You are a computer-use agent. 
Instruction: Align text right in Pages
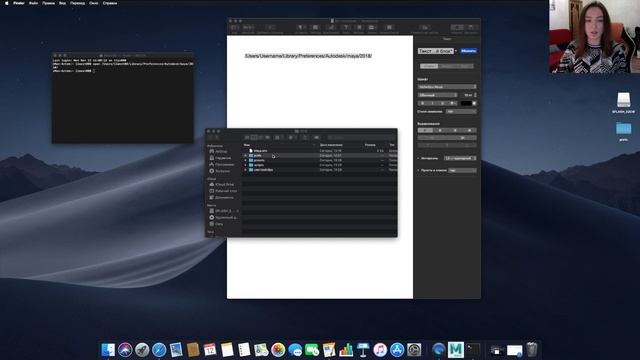(x=455, y=131)
